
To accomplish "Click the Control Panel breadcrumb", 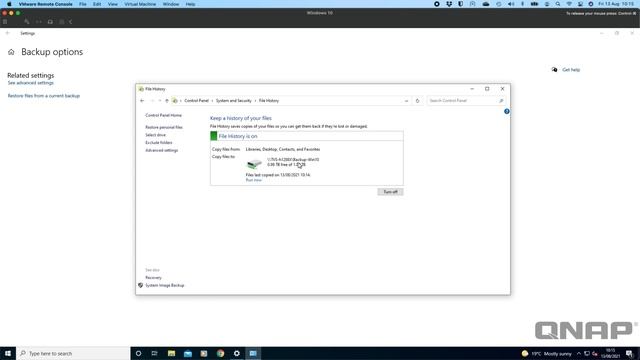I will pos(196,100).
